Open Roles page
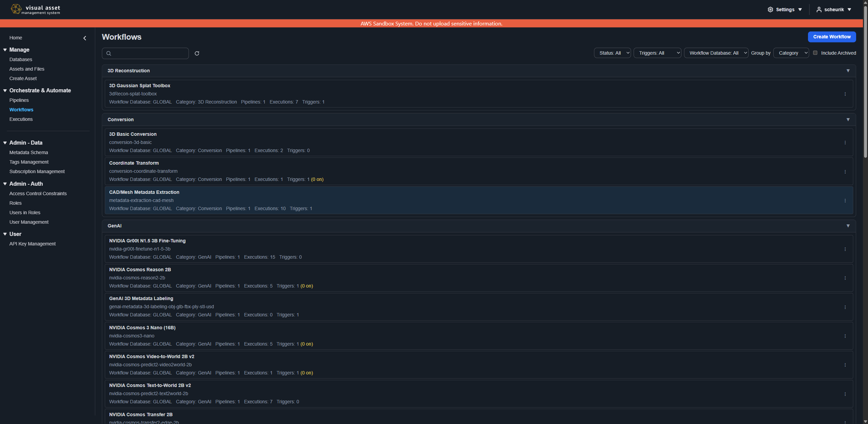The width and height of the screenshot is (868, 424). tap(15, 203)
